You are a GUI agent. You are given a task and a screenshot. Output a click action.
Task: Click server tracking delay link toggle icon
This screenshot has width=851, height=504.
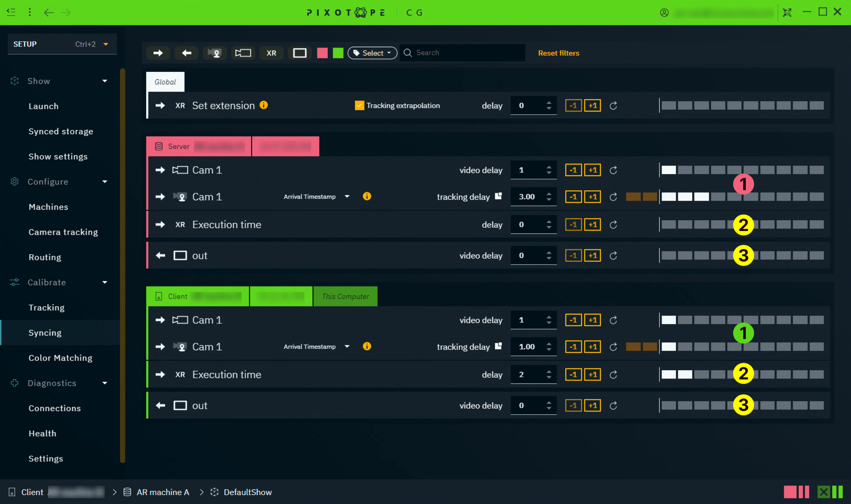498,196
